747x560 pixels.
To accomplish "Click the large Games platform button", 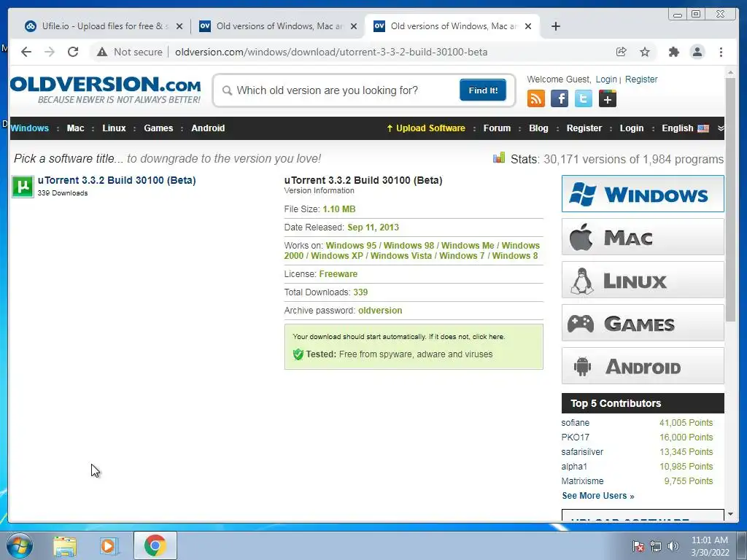I will coord(643,323).
